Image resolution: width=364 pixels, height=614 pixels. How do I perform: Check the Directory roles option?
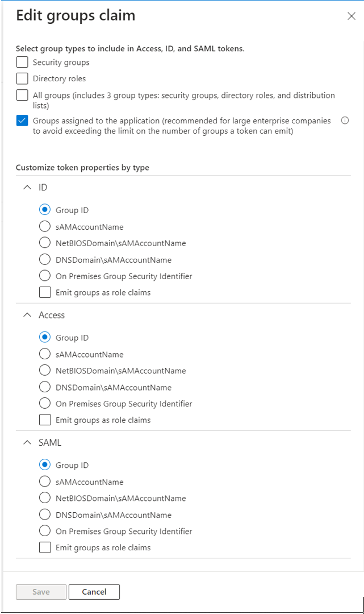coord(22,78)
